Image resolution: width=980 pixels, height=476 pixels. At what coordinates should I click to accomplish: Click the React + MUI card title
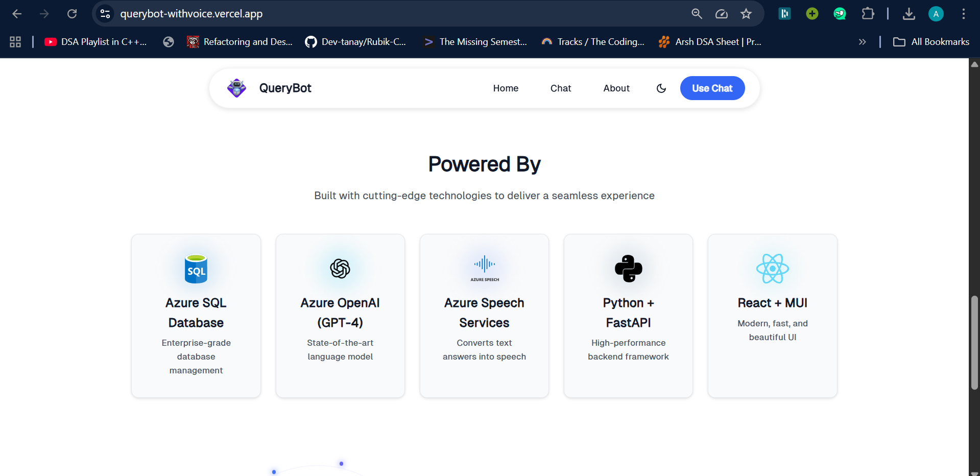pos(773,303)
